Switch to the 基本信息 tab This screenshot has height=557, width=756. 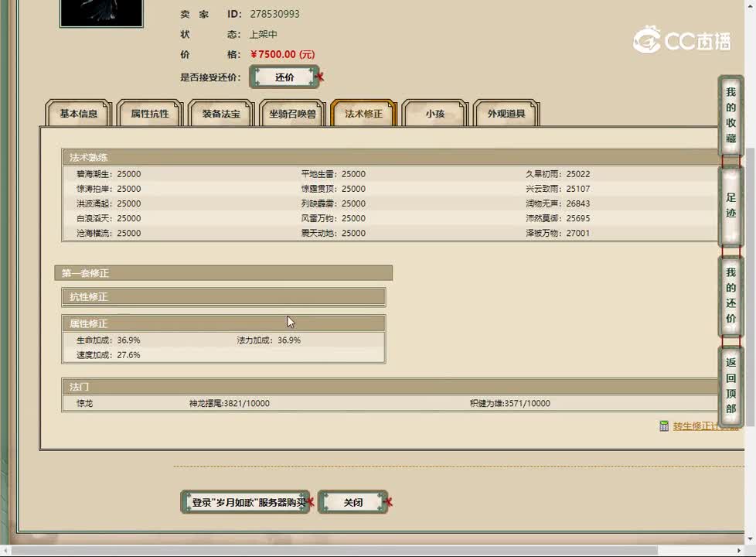79,114
